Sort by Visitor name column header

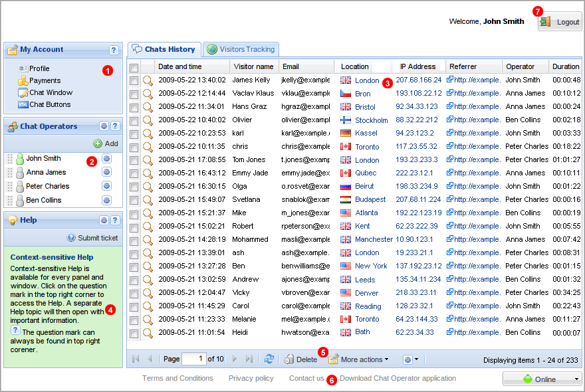pyautogui.click(x=254, y=66)
